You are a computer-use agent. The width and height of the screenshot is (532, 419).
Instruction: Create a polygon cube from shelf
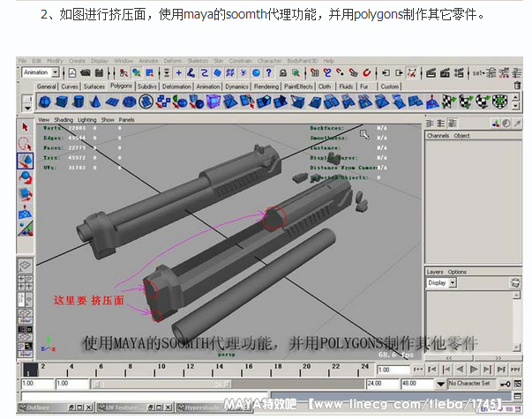(62, 101)
